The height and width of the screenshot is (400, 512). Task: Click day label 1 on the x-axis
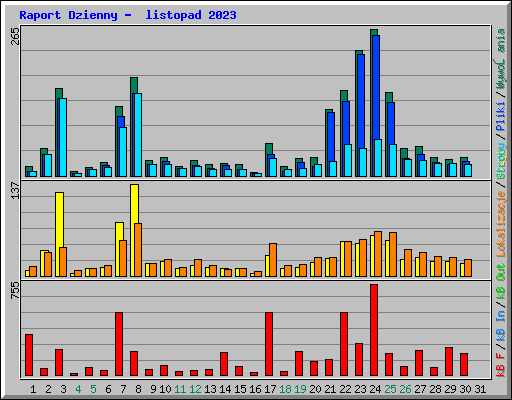pyautogui.click(x=33, y=389)
